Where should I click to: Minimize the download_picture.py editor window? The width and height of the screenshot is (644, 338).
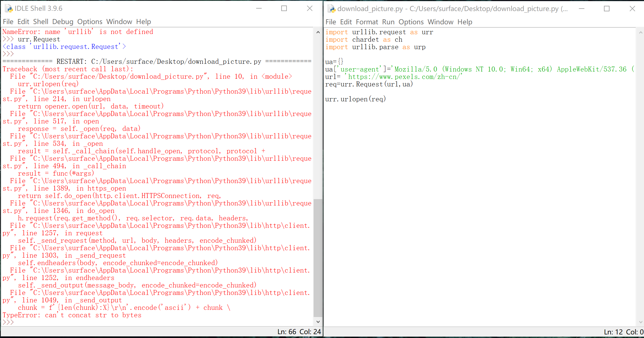pos(581,9)
